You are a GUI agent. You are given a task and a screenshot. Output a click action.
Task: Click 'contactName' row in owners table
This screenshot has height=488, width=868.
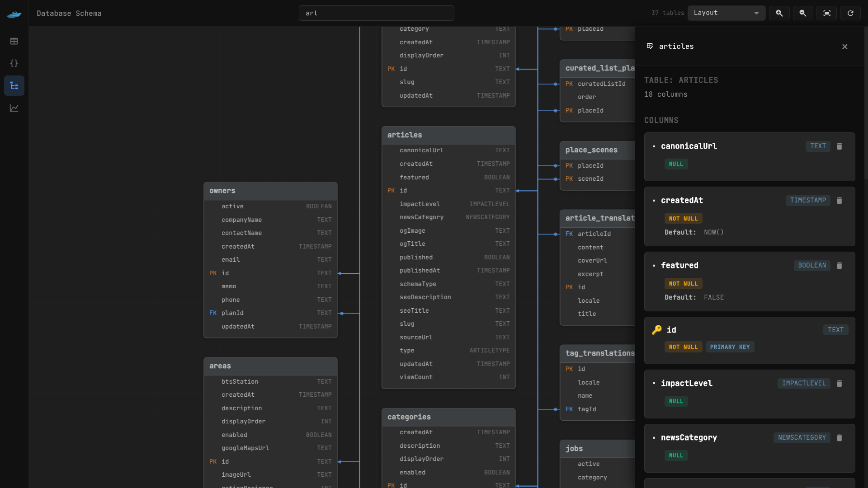click(x=270, y=233)
